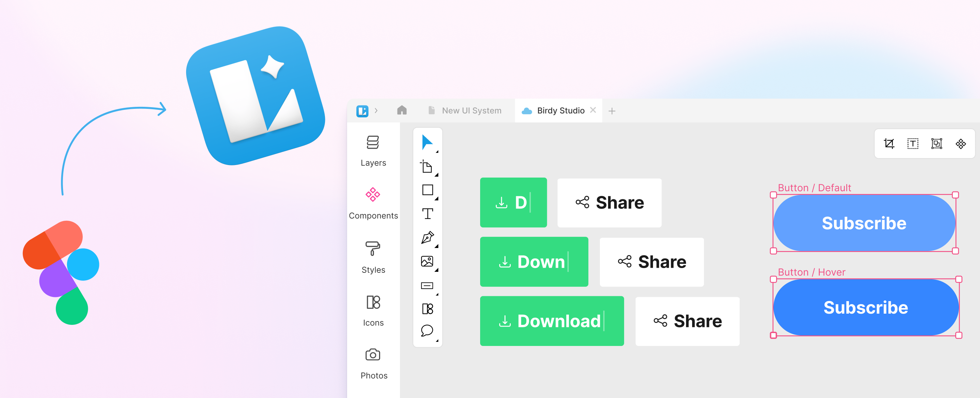Expand the Pen tool options triangle
The width and height of the screenshot is (980, 398).
tap(437, 247)
